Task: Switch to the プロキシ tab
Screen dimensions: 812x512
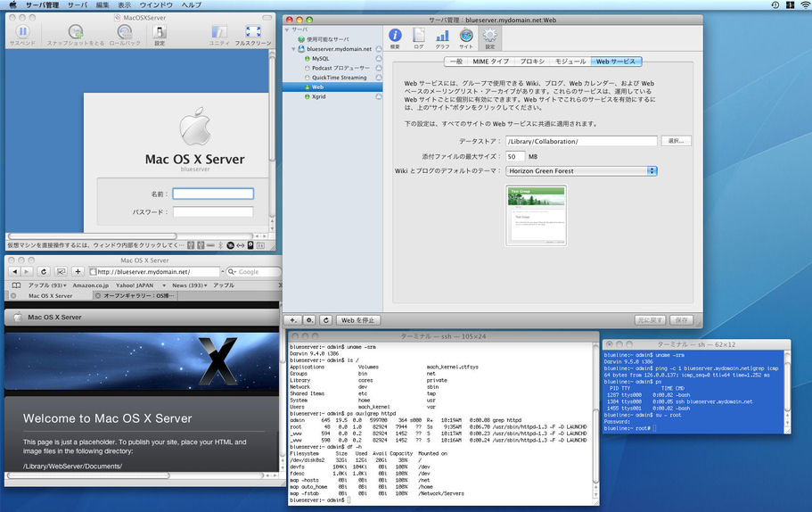Action: tap(532, 62)
